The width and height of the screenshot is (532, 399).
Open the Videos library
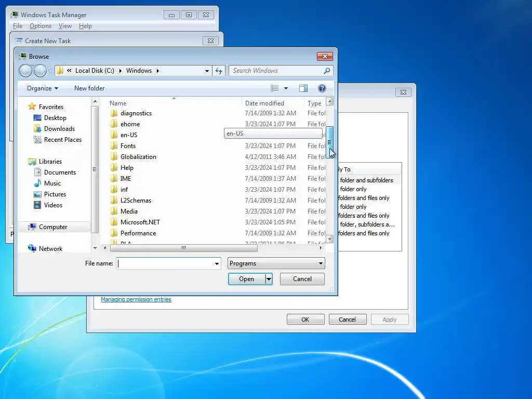coord(53,205)
